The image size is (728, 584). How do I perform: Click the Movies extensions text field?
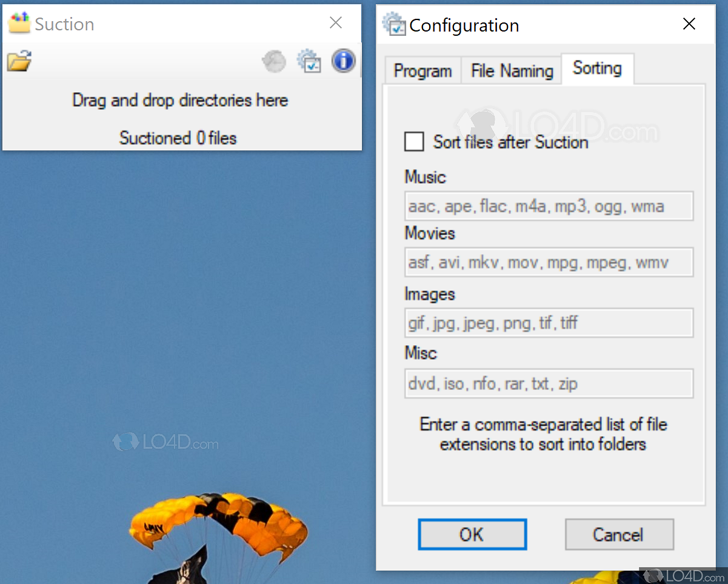click(x=549, y=263)
